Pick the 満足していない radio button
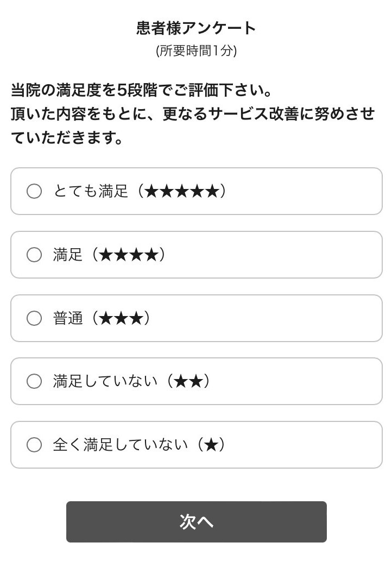The height and width of the screenshot is (574, 392). pyautogui.click(x=34, y=381)
